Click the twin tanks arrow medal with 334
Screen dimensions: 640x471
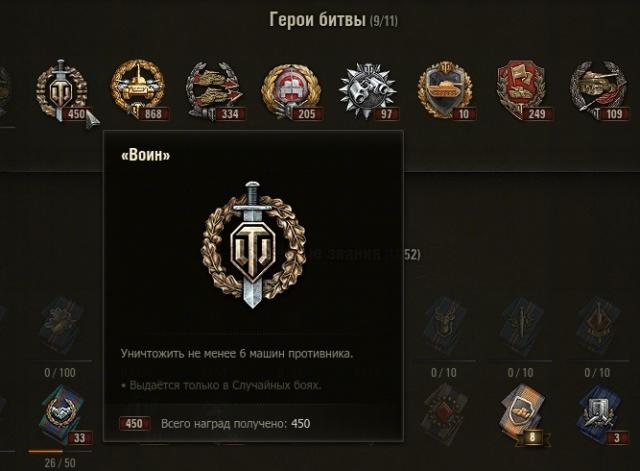click(216, 91)
